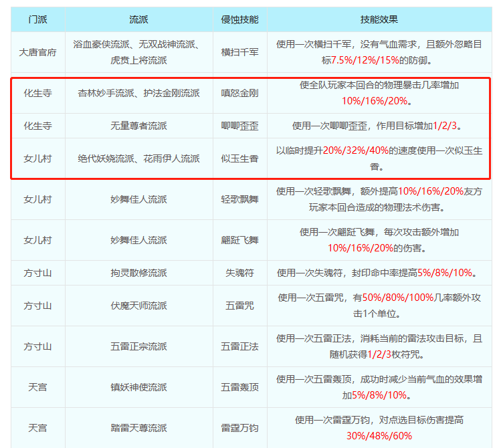
Task: Click the 随机获得1/2/3枚符咒 effect text
Action: [379, 346]
